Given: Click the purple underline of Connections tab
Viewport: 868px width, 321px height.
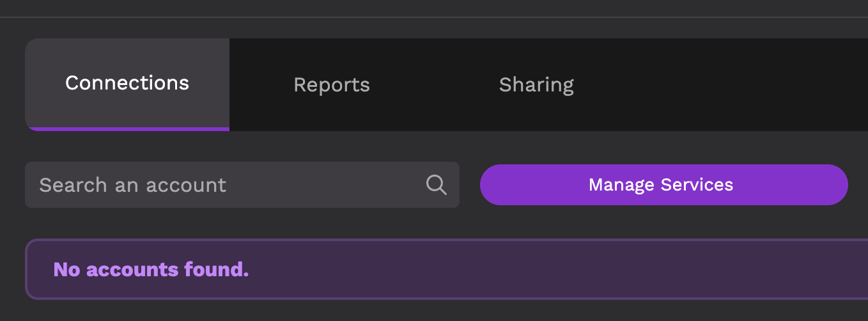Looking at the screenshot, I should click(x=127, y=129).
